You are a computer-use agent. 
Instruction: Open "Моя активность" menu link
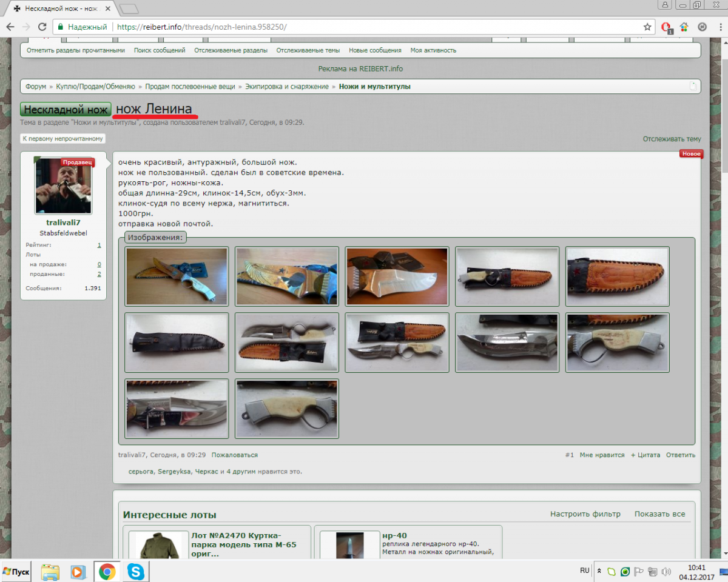tap(433, 50)
